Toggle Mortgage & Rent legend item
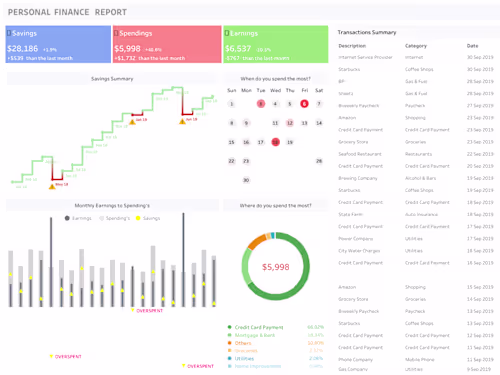 coord(255,335)
